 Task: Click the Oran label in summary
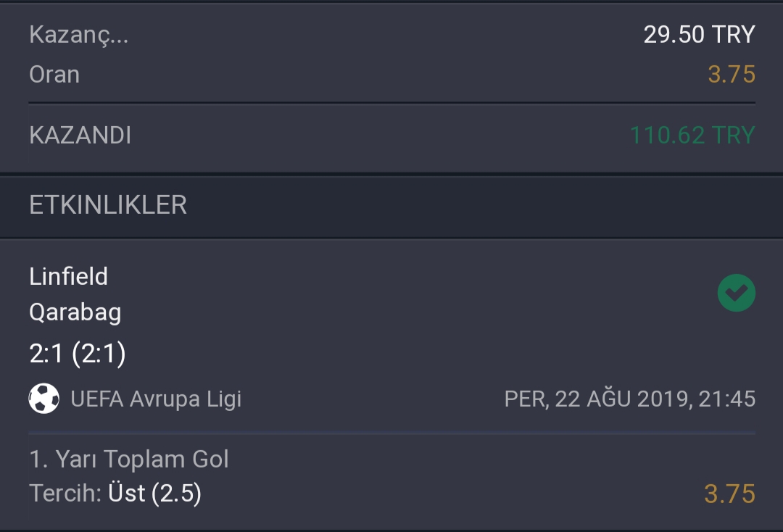click(54, 75)
